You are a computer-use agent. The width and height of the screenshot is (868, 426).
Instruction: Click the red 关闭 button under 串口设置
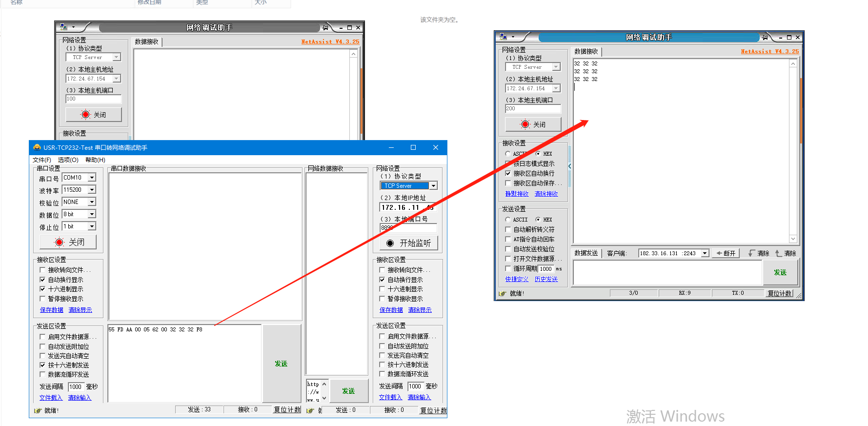[68, 242]
